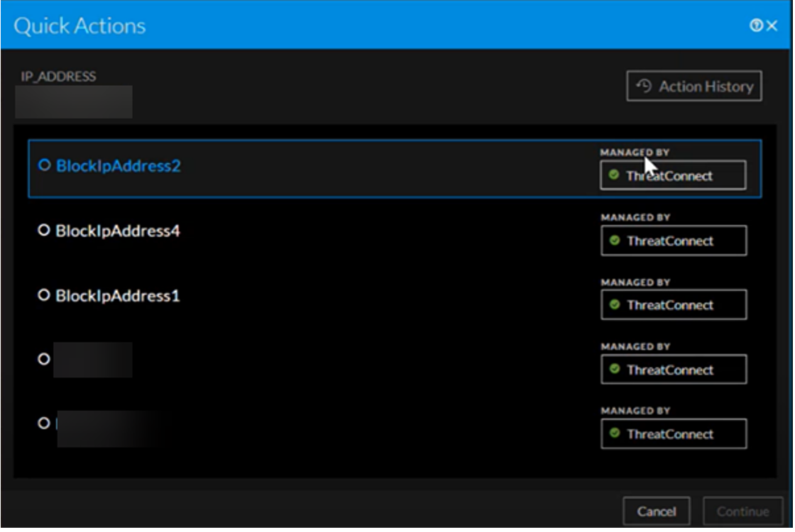
Task: Click green status icon in BlockIpAddress1 row
Action: coord(615,305)
